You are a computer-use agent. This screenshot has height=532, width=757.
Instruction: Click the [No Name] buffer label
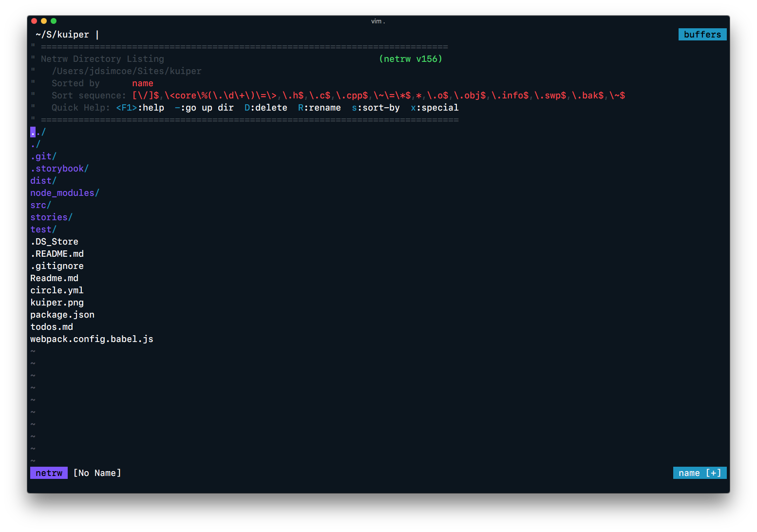click(97, 473)
